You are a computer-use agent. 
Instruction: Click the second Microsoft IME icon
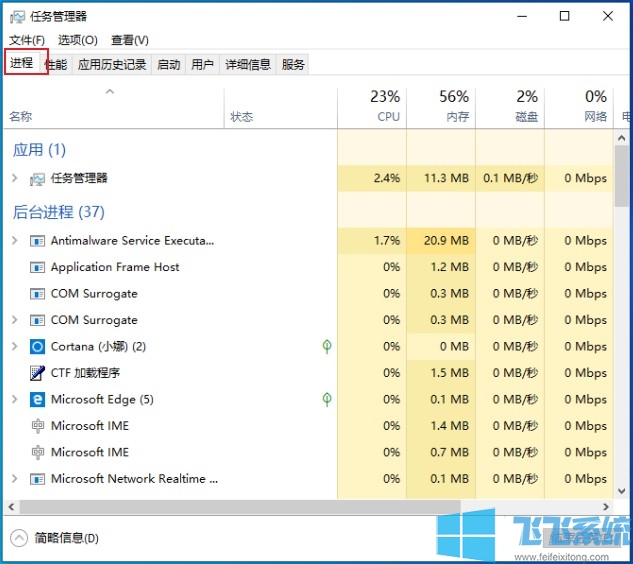click(x=38, y=452)
